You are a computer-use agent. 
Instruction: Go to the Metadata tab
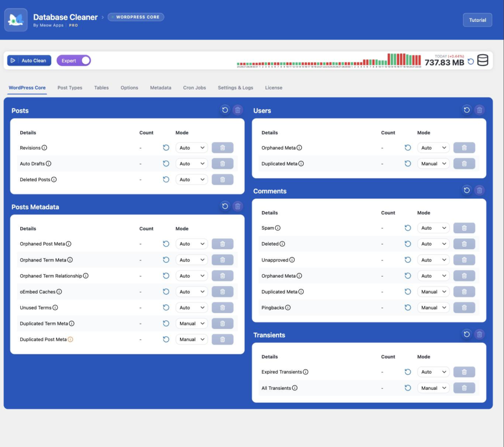pyautogui.click(x=160, y=88)
